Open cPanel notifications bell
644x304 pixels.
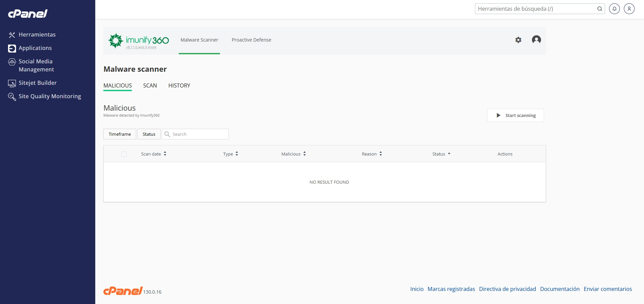614,9
